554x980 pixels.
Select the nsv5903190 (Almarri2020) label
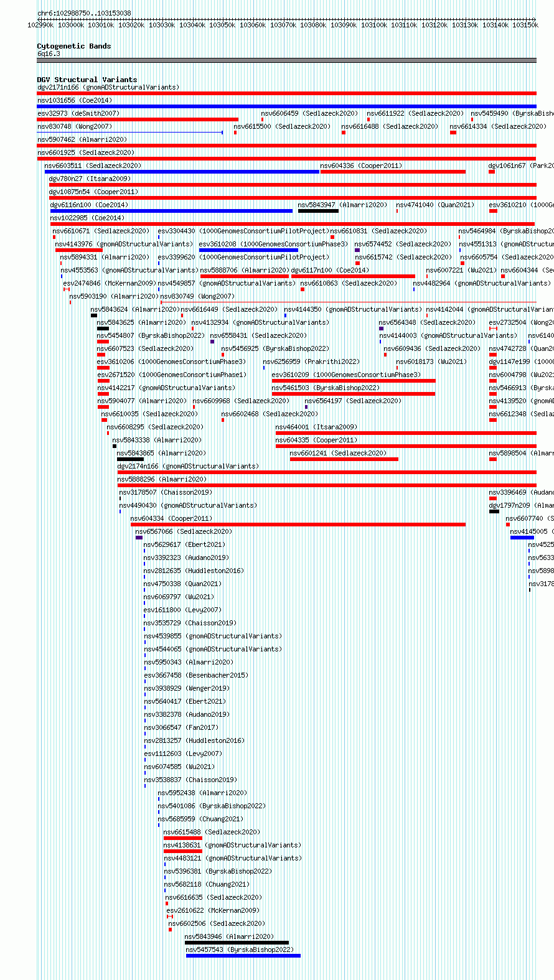pos(114,296)
